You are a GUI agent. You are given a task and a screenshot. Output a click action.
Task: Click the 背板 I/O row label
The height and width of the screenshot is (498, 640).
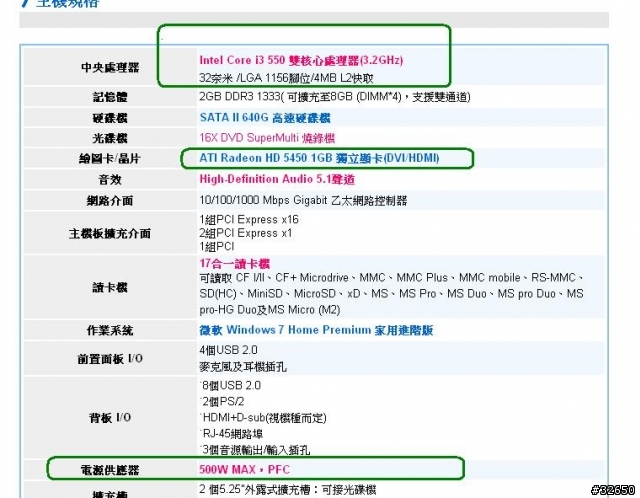110,418
